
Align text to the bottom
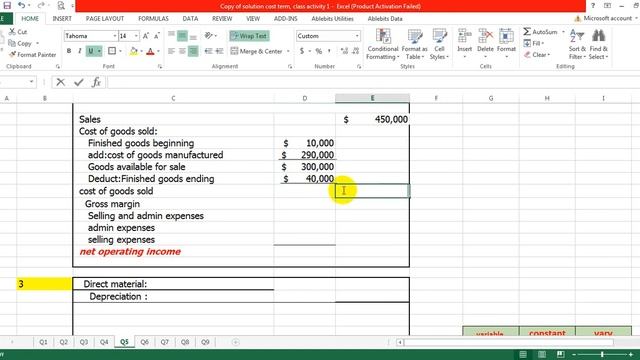pos(193,36)
